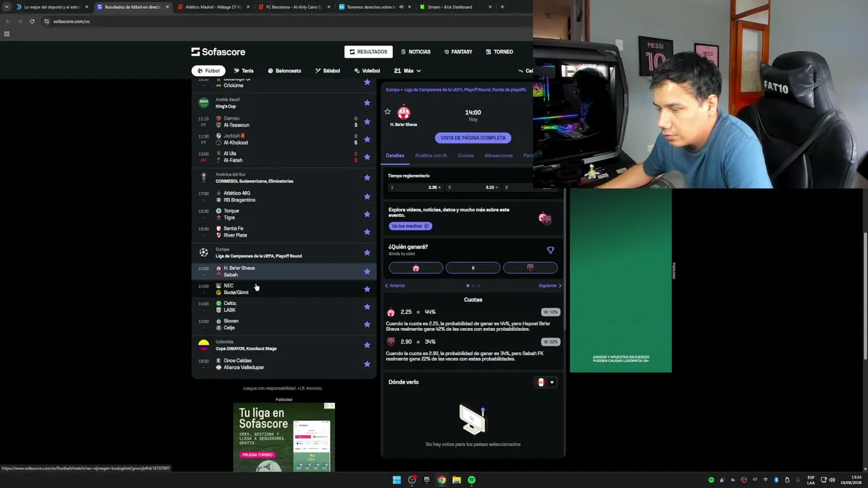
Task: Open the Resultados section
Action: click(x=368, y=52)
